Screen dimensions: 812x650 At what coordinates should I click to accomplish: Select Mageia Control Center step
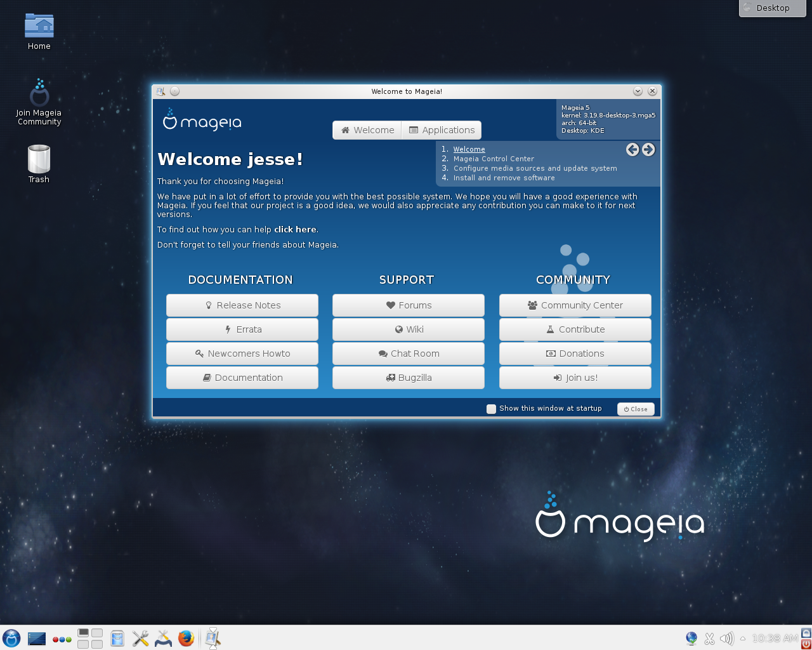click(x=494, y=159)
